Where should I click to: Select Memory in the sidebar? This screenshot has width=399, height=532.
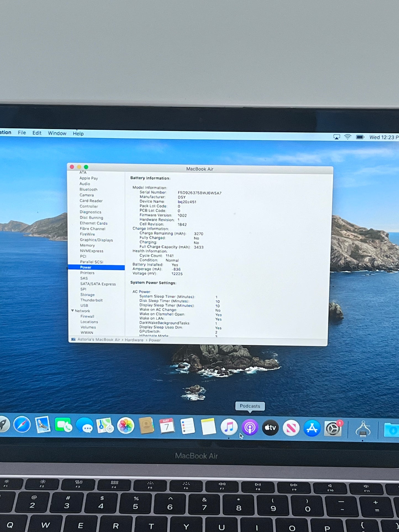point(87,245)
